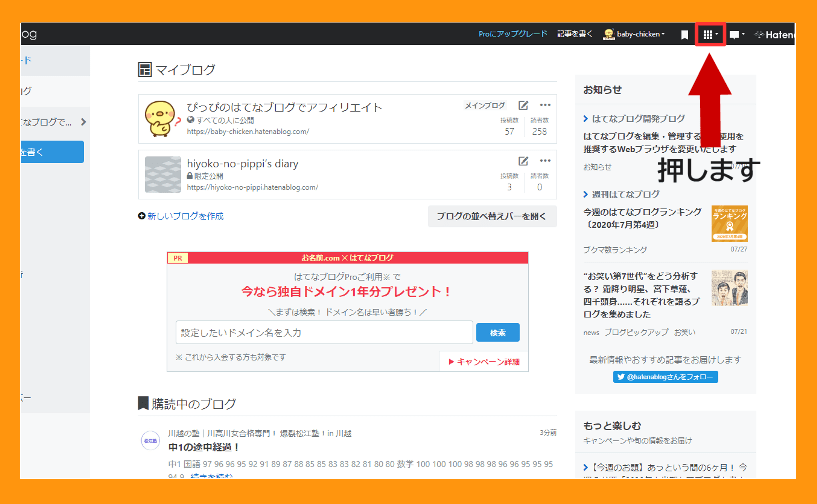Viewport: 817px width, 504px height.
Task: Click the comedians article thumbnail
Action: point(729,288)
